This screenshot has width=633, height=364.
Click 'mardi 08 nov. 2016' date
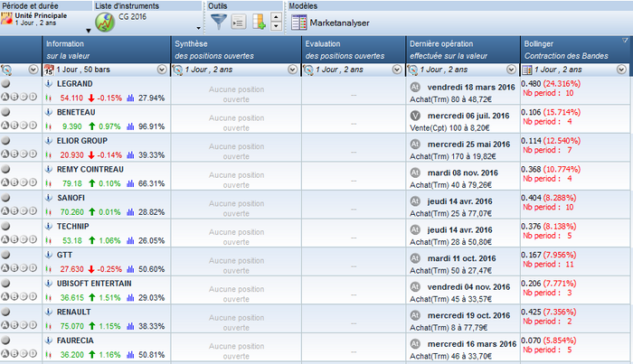(463, 173)
